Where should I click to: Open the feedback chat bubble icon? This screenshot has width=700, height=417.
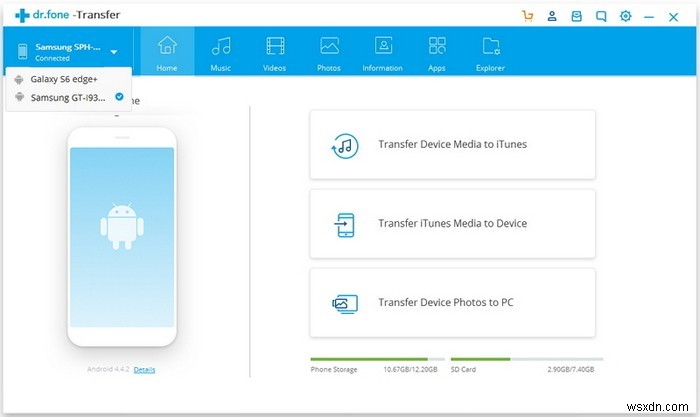tap(601, 17)
